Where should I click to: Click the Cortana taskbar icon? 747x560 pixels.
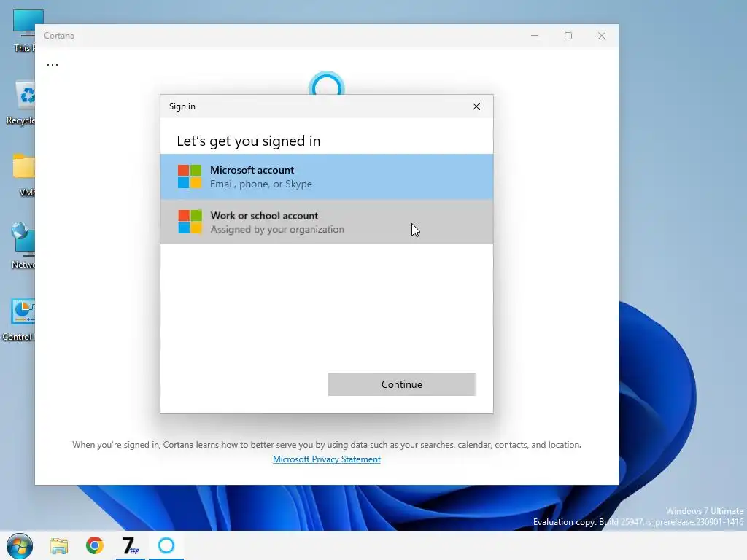tap(166, 545)
